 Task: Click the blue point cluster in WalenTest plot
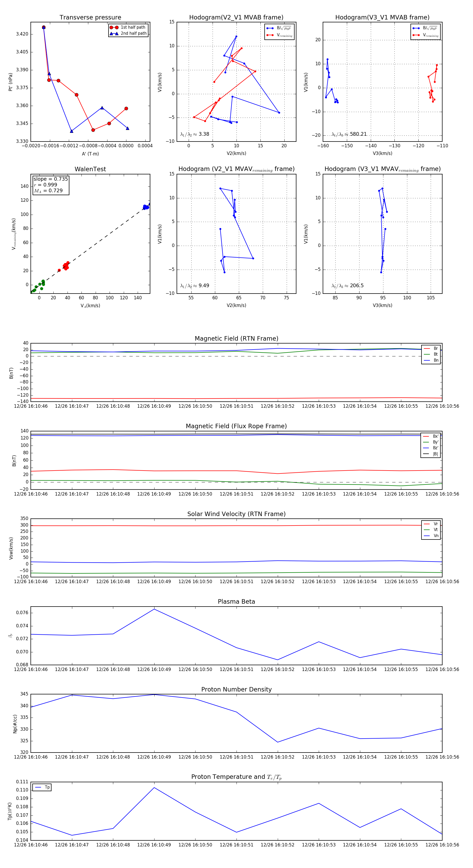[x=146, y=207]
